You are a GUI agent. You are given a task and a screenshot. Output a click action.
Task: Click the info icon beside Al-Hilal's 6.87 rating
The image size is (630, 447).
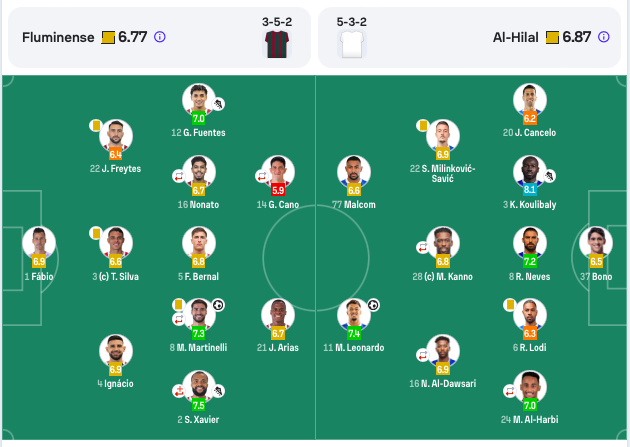pos(603,37)
